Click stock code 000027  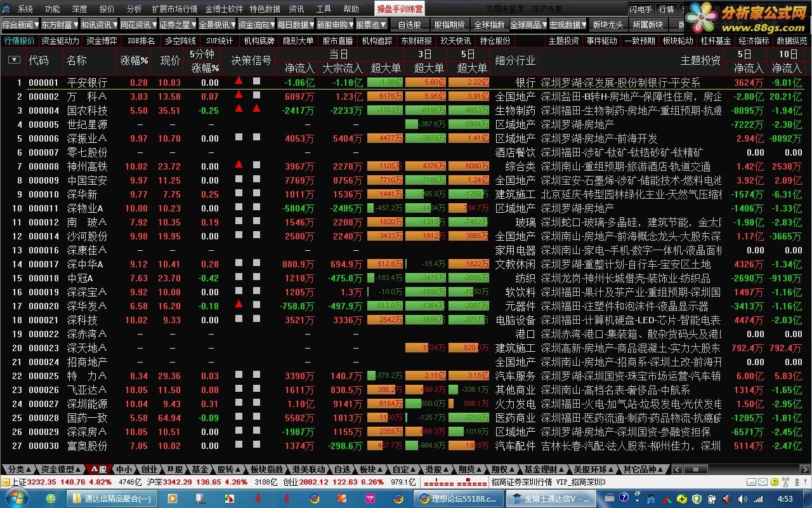[x=44, y=404]
